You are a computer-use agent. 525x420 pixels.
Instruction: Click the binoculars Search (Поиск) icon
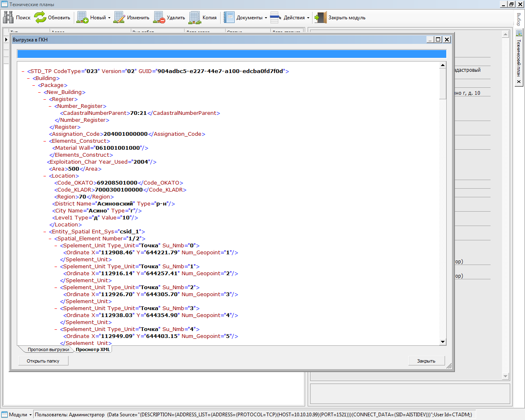pyautogui.click(x=8, y=17)
